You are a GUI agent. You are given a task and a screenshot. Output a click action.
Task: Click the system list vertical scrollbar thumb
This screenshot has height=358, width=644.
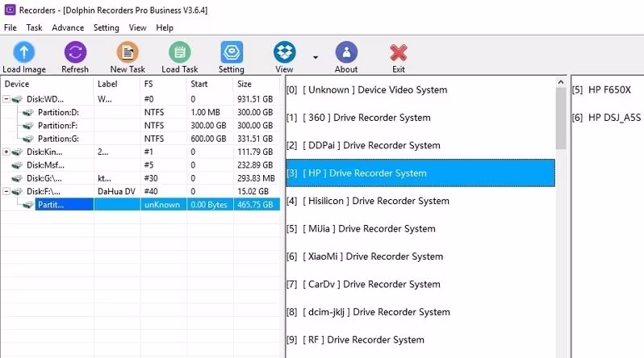point(561,119)
